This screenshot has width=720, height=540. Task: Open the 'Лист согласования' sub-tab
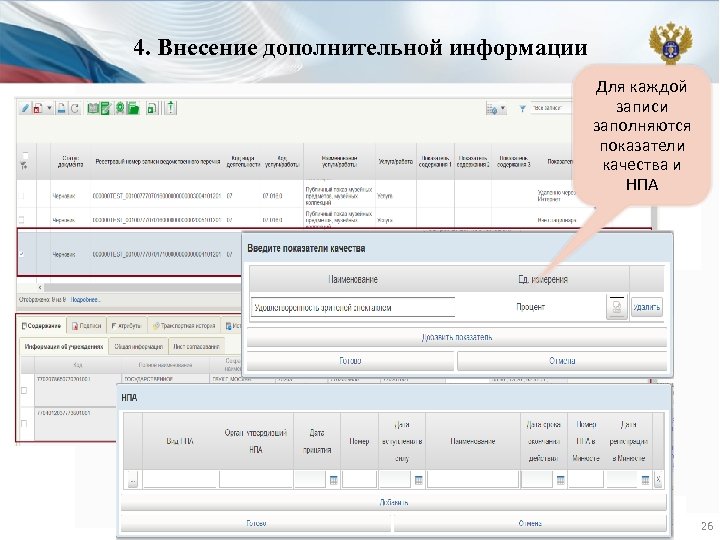[196, 347]
